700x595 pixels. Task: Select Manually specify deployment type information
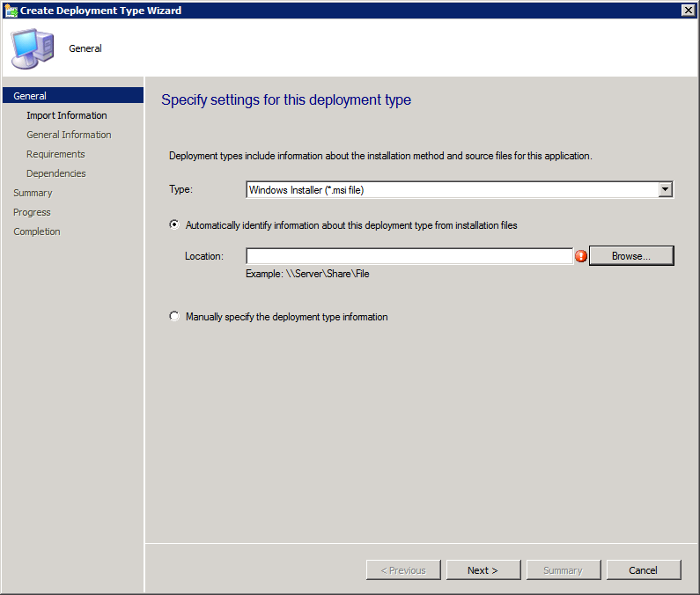click(174, 317)
